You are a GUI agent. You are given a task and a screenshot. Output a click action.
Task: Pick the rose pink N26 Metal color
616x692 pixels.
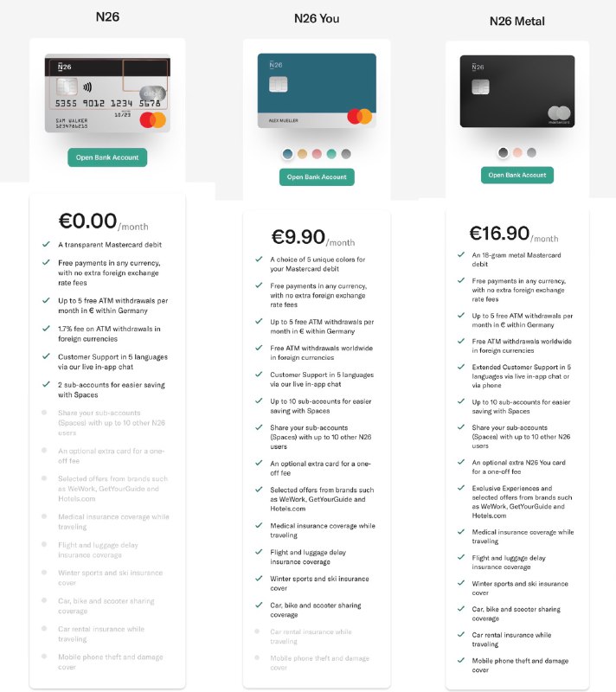click(517, 152)
